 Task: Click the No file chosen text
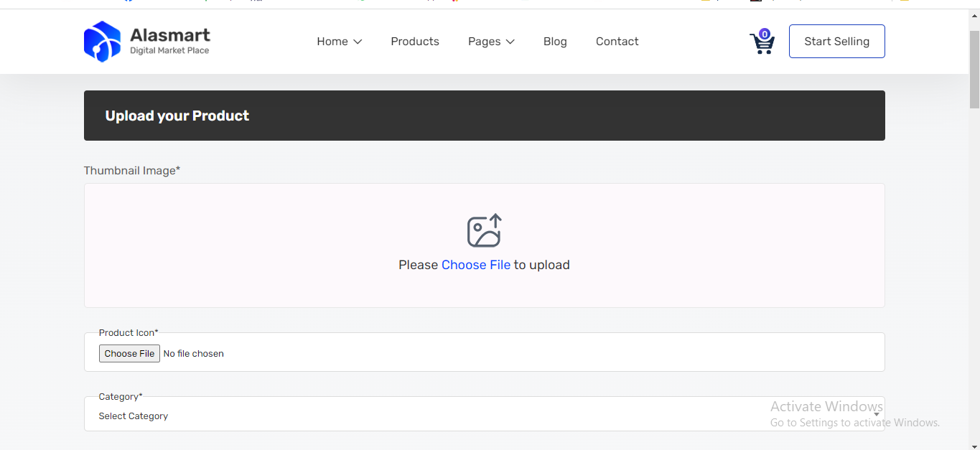click(x=194, y=354)
